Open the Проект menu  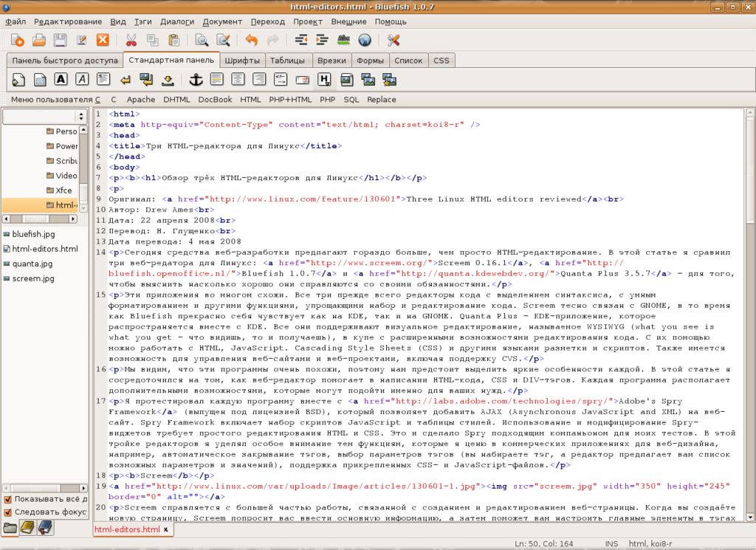coord(308,21)
